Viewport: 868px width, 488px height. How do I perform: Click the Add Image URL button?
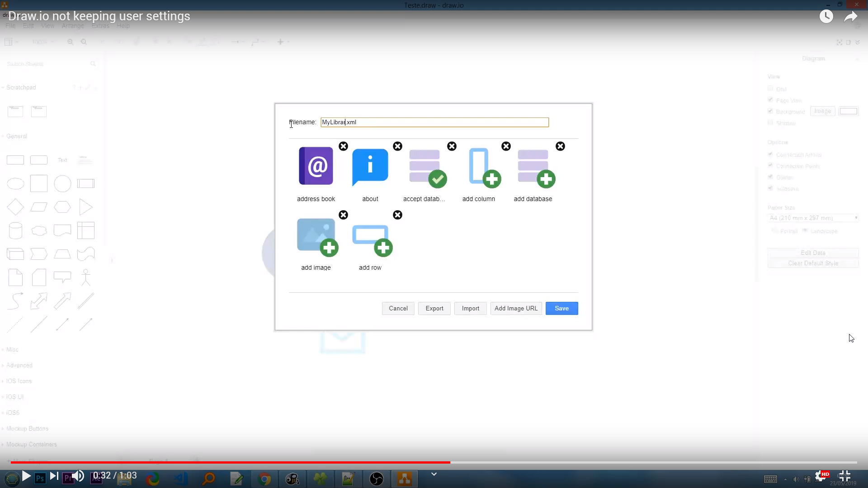click(516, 308)
